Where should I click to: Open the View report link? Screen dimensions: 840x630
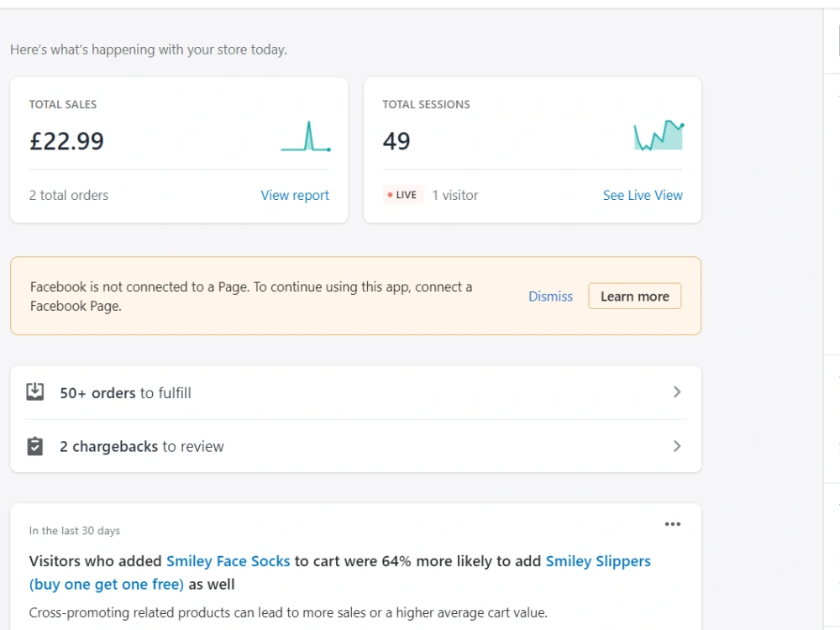coord(295,196)
